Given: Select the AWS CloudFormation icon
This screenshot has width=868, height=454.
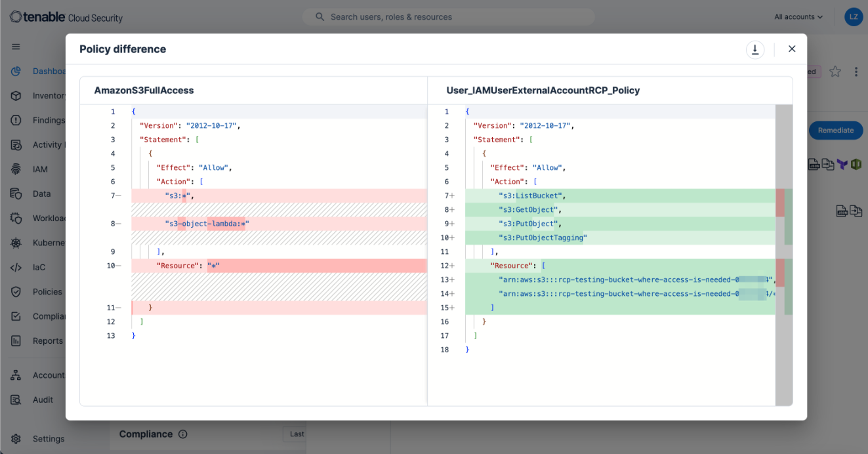Looking at the screenshot, I should (x=856, y=164).
